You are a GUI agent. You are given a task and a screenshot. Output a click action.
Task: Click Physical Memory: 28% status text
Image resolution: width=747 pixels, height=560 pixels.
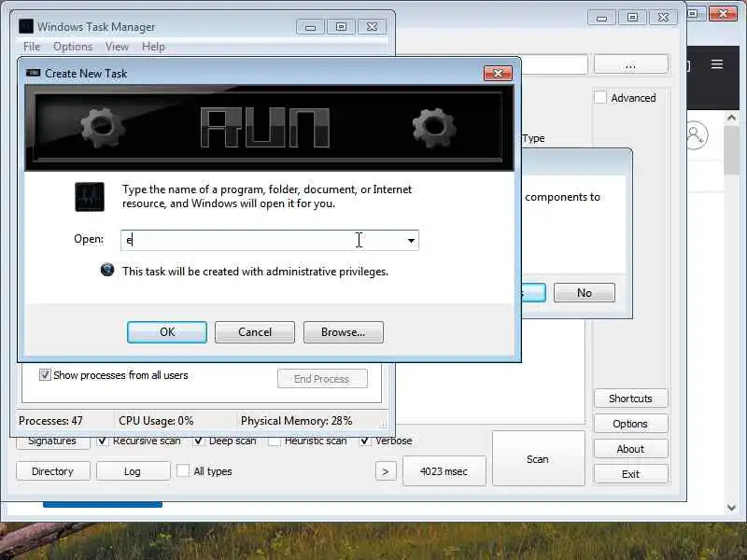click(x=296, y=421)
